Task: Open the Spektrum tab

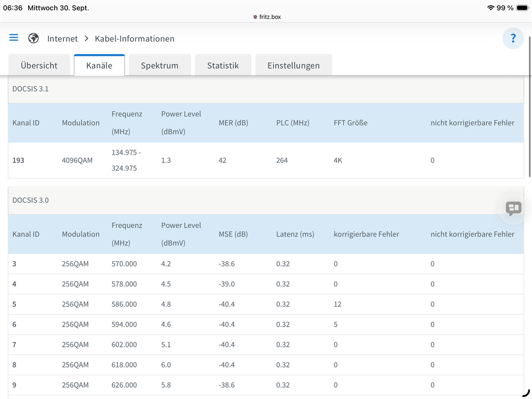Action: pyautogui.click(x=160, y=65)
